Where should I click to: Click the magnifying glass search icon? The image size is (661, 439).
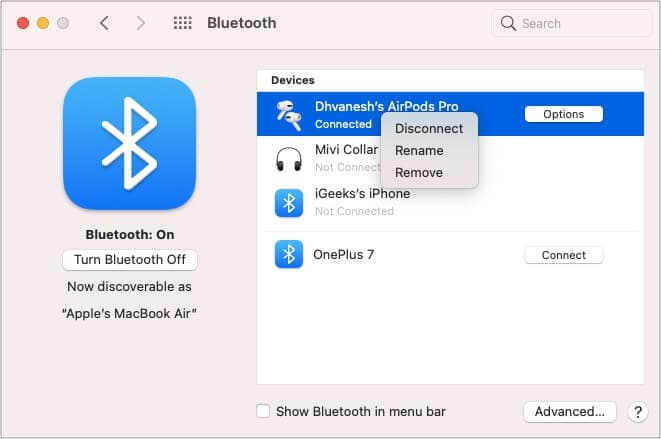tap(508, 23)
